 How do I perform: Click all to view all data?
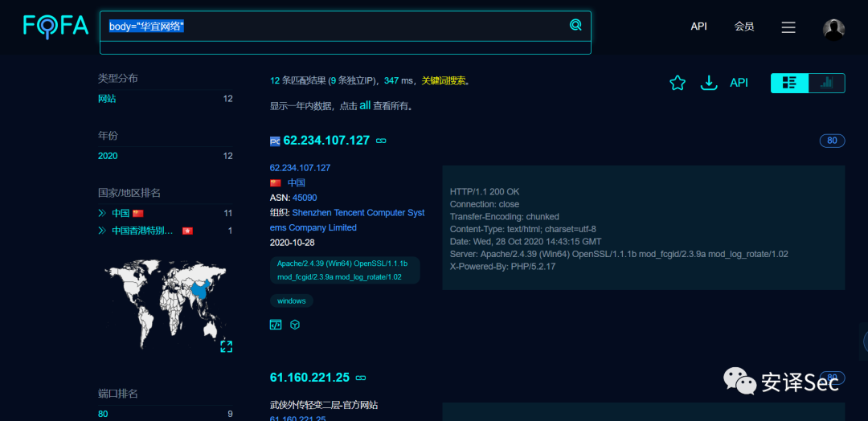[365, 106]
